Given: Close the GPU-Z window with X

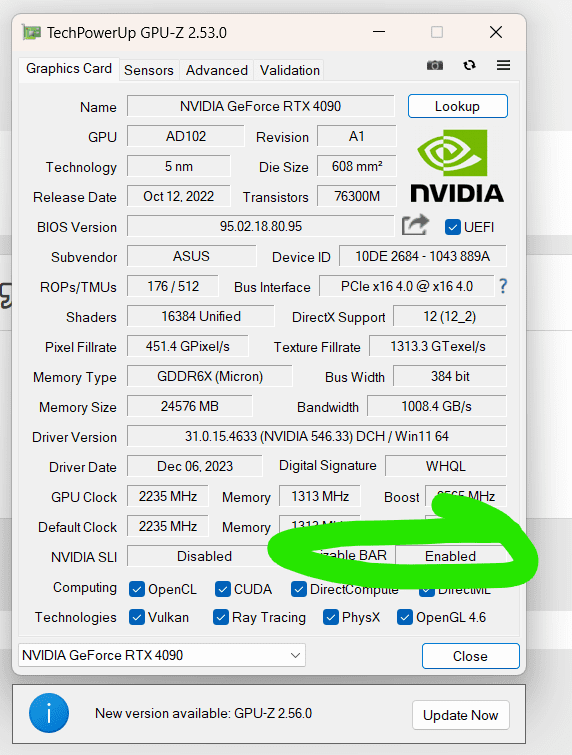Looking at the screenshot, I should pos(496,32).
